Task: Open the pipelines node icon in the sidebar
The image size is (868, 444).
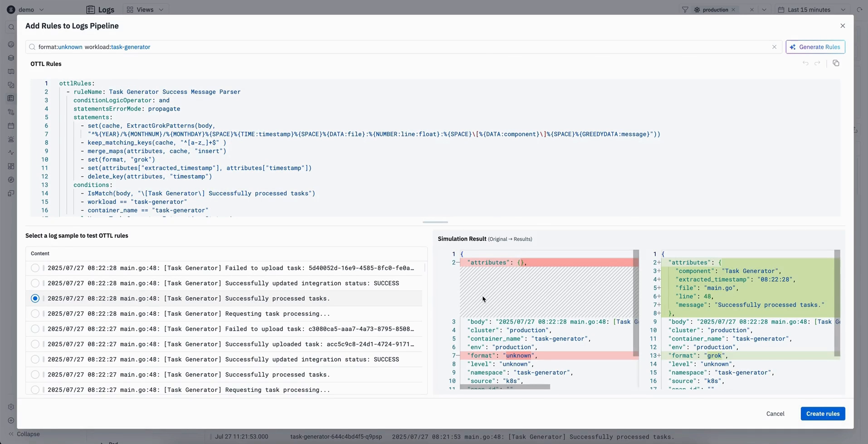Action: (11, 111)
